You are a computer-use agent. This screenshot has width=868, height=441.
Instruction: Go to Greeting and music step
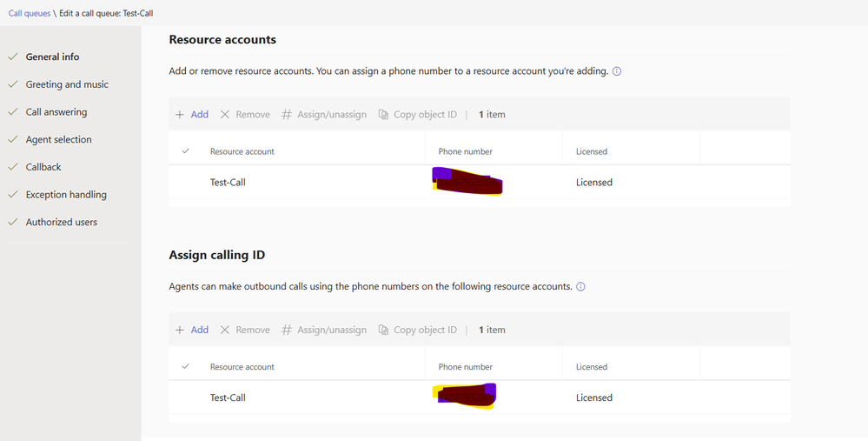point(67,84)
